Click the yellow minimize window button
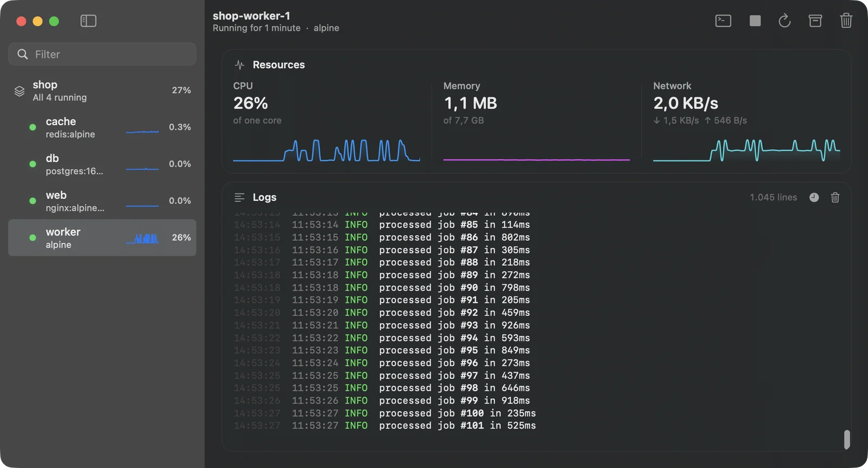This screenshot has height=468, width=868. [x=37, y=21]
